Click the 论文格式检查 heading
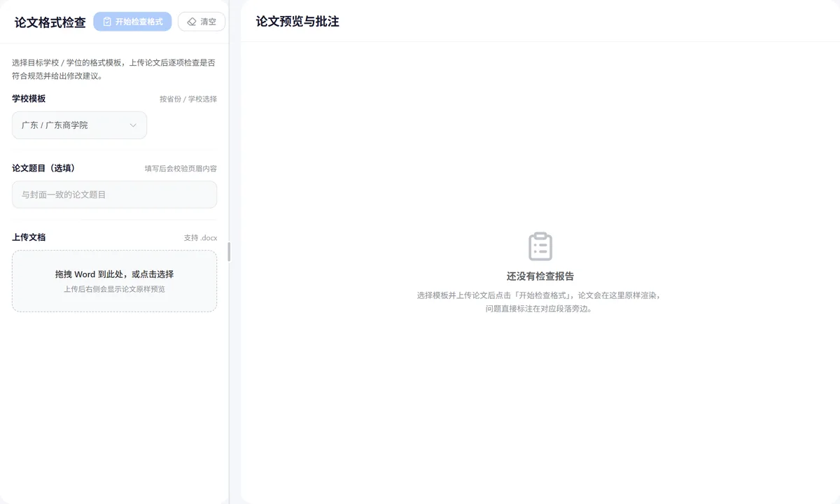Viewport: 840px width, 504px height. point(50,22)
